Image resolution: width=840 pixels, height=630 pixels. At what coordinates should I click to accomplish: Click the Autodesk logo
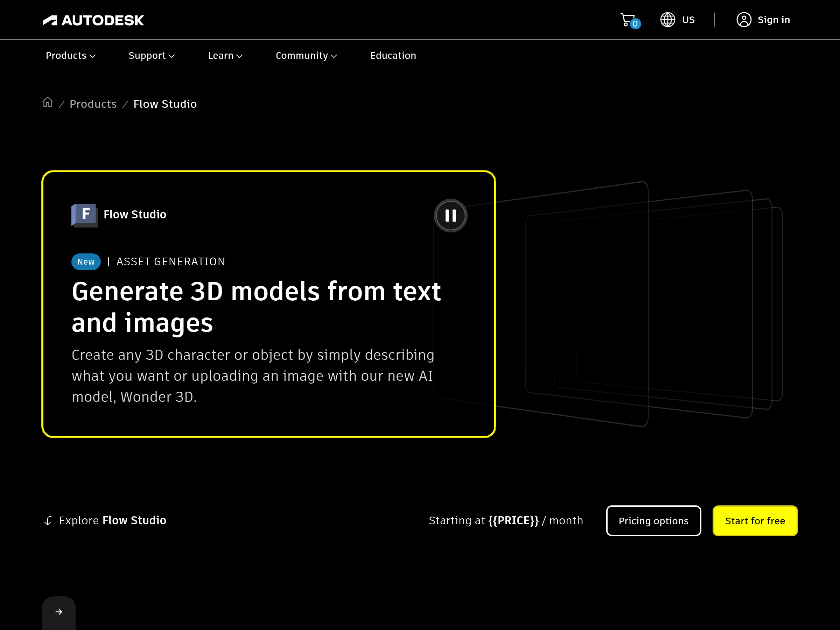[93, 20]
